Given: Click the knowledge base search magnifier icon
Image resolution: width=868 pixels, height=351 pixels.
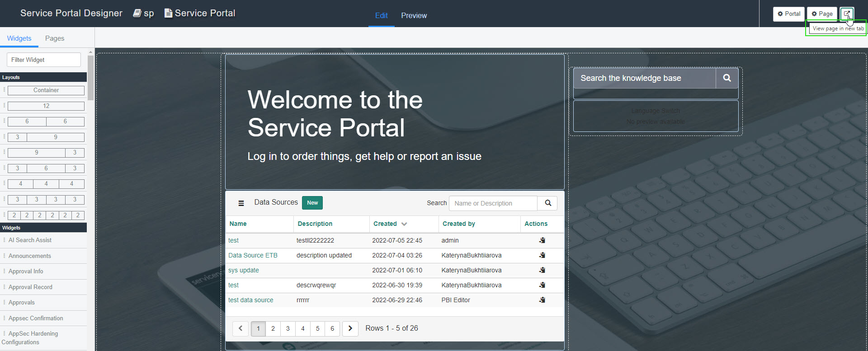Looking at the screenshot, I should (x=726, y=78).
